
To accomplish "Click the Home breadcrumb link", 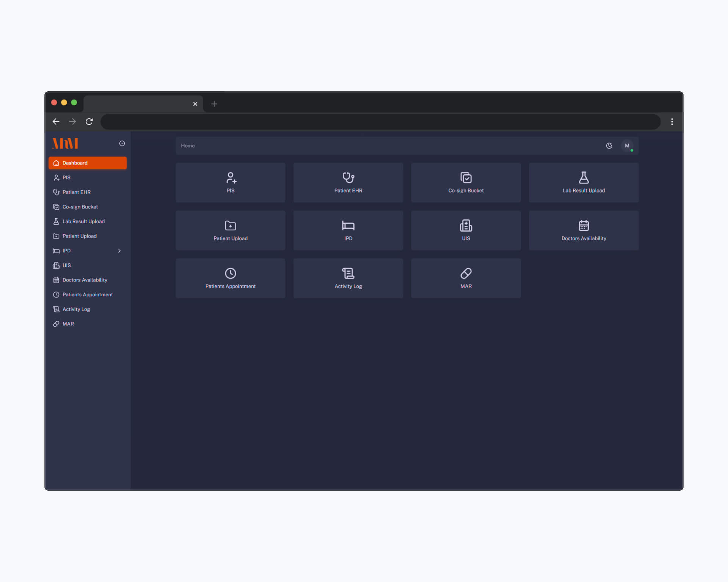I will click(x=188, y=145).
